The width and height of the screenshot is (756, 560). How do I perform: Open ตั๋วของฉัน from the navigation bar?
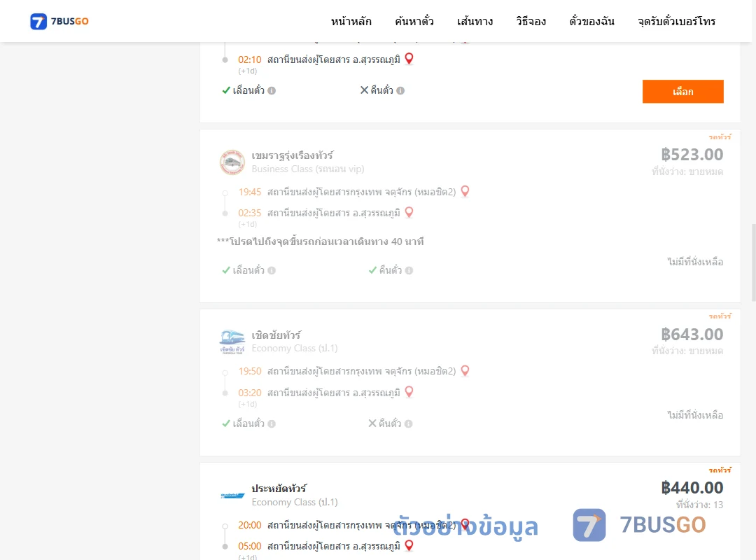(591, 21)
